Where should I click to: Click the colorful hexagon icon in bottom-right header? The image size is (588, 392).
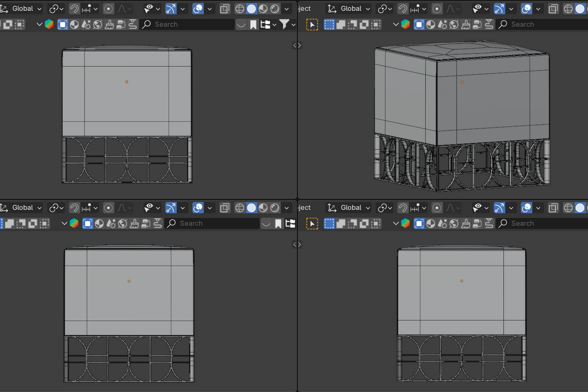405,223
